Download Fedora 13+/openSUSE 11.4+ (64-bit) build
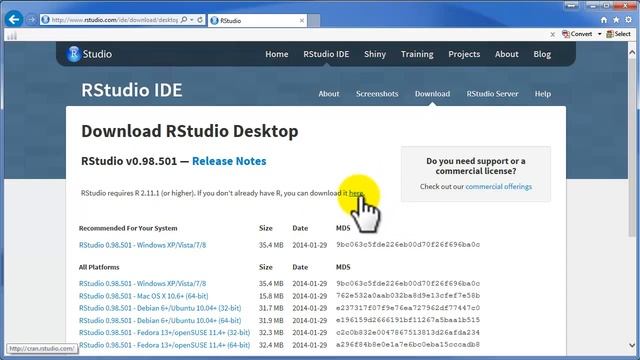Screen dimensions: 640x360 [164, 345]
